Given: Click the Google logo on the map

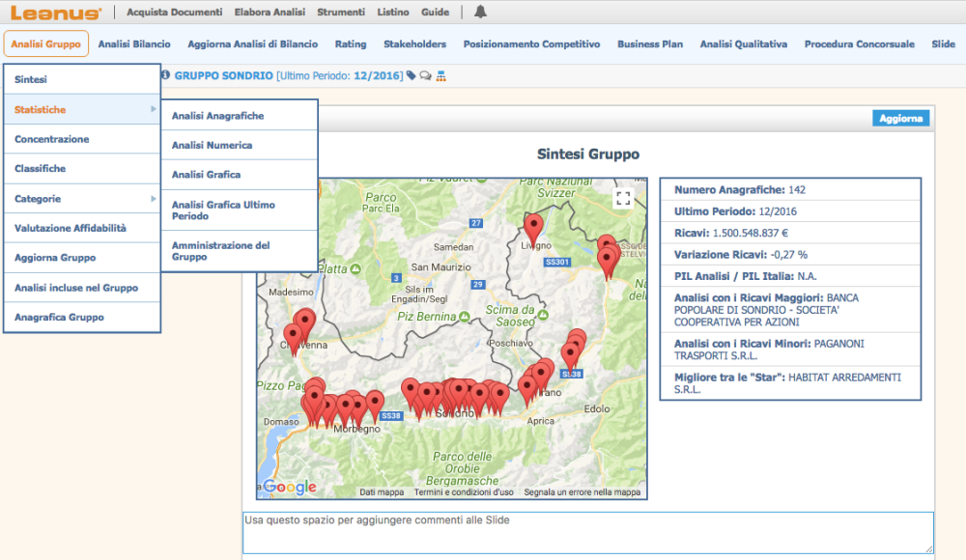Looking at the screenshot, I should click(290, 487).
